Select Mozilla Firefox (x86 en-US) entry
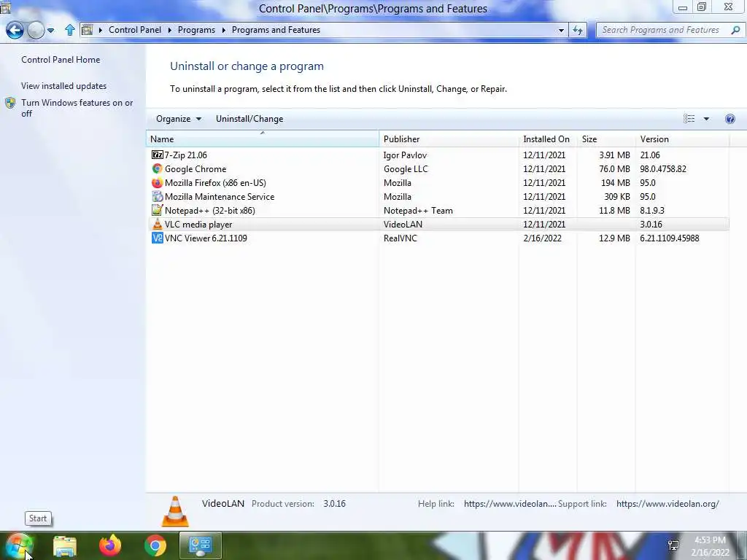The height and width of the screenshot is (560, 747). pyautogui.click(x=215, y=183)
